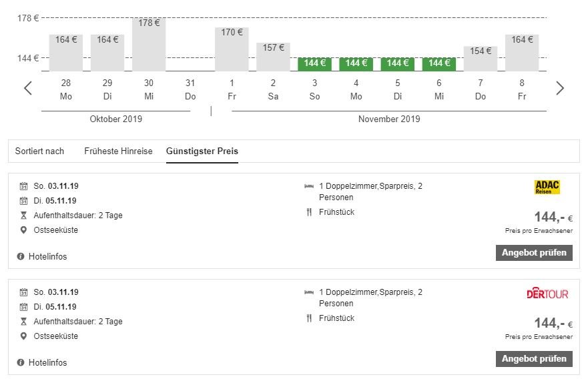Click the next dates right arrow
Screen dimensions: 588x379
click(559, 88)
